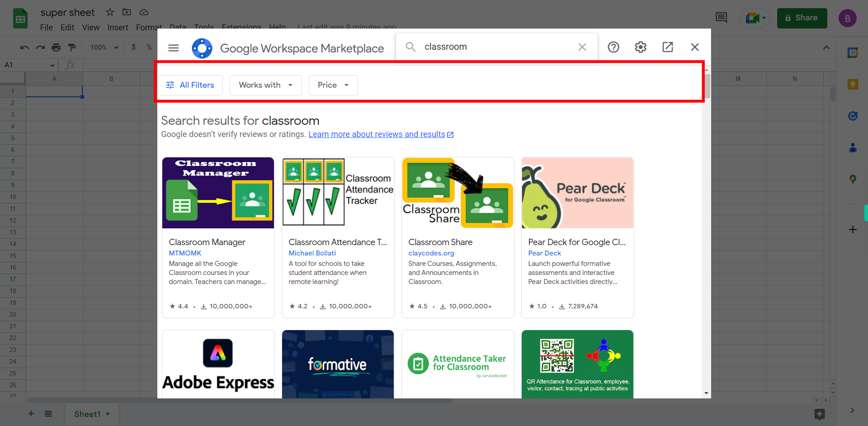
Task: Open Marketplace settings gear
Action: coord(641,47)
